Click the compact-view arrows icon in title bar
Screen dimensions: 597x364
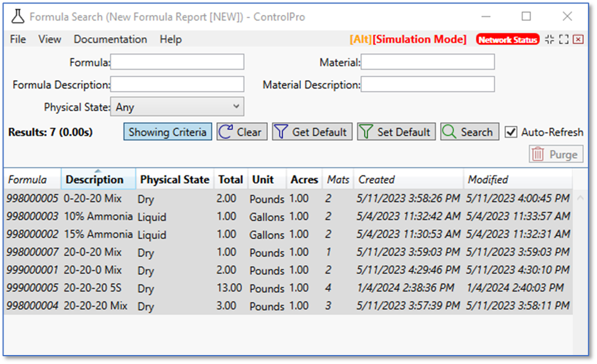click(549, 39)
